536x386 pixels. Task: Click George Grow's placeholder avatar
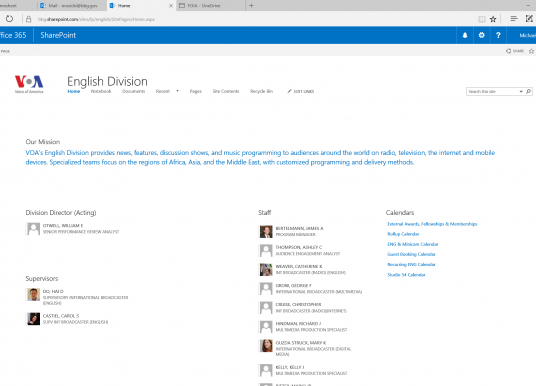click(266, 289)
